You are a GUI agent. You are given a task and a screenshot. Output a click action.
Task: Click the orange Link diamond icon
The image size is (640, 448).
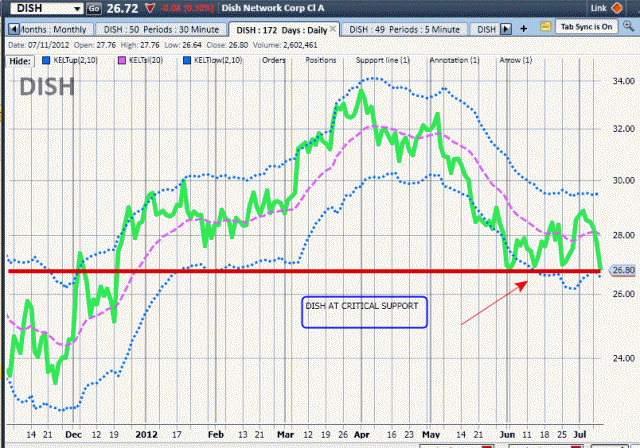[x=617, y=8]
